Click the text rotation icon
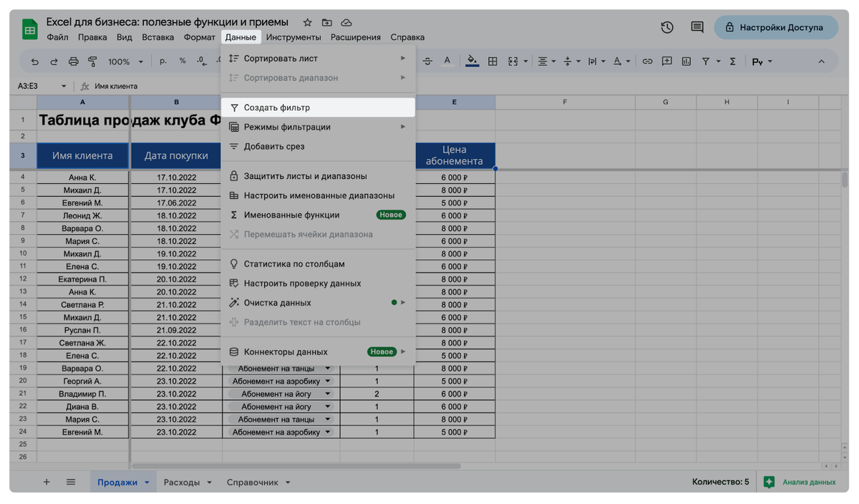Image resolution: width=859 pixels, height=504 pixels. [617, 62]
